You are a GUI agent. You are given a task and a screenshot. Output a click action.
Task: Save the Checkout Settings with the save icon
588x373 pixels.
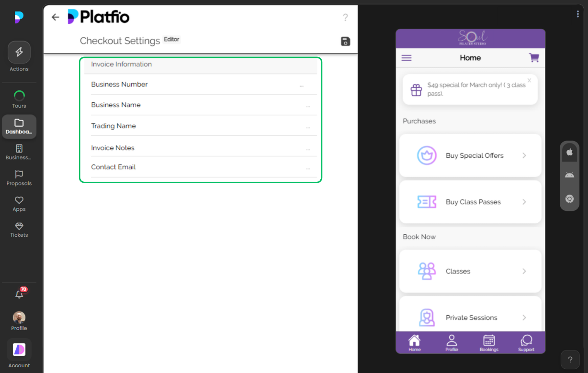pos(345,42)
